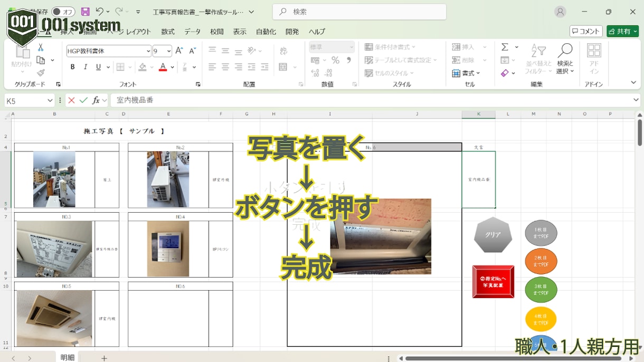The width and height of the screenshot is (644, 362).
Task: Apply top vertical alignment
Action: (212, 51)
